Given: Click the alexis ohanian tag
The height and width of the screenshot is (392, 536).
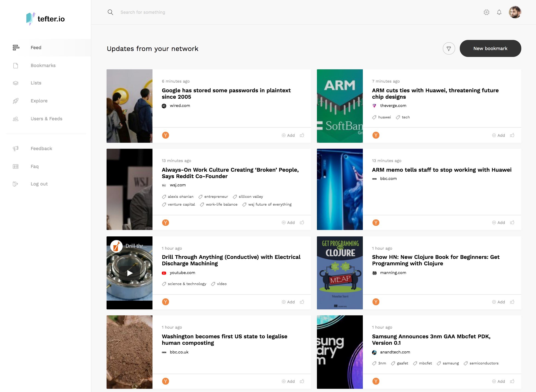Looking at the screenshot, I should (x=178, y=197).
